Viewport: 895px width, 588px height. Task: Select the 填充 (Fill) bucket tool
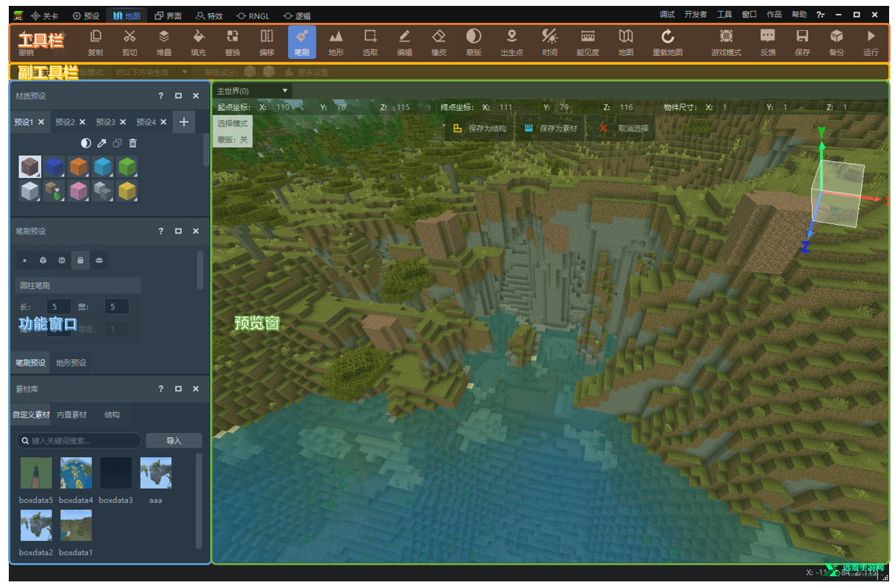(x=198, y=42)
